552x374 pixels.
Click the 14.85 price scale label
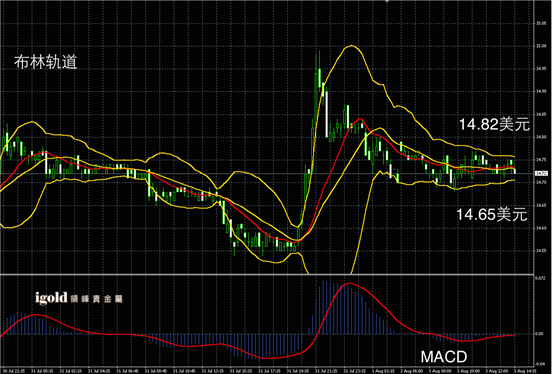pos(541,114)
